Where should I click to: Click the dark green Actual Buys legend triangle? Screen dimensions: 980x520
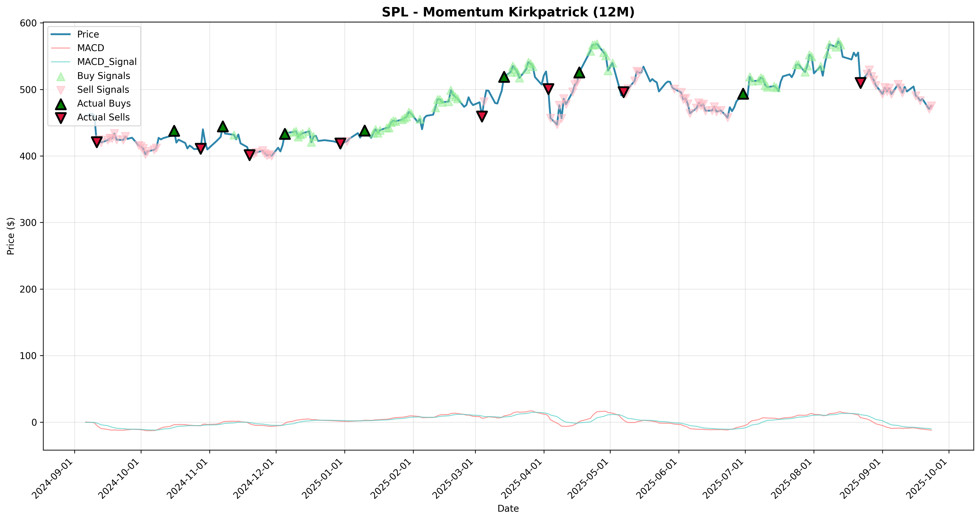point(61,104)
